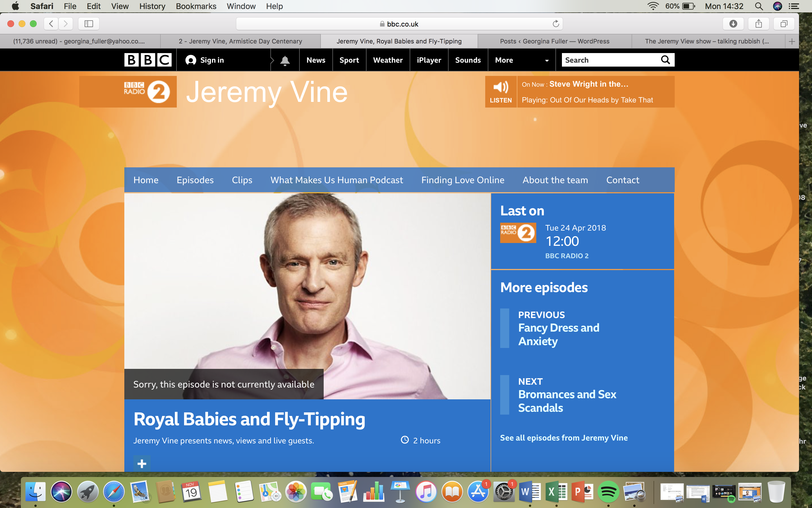Open What Makes Us Human Podcast
The height and width of the screenshot is (508, 812).
337,180
